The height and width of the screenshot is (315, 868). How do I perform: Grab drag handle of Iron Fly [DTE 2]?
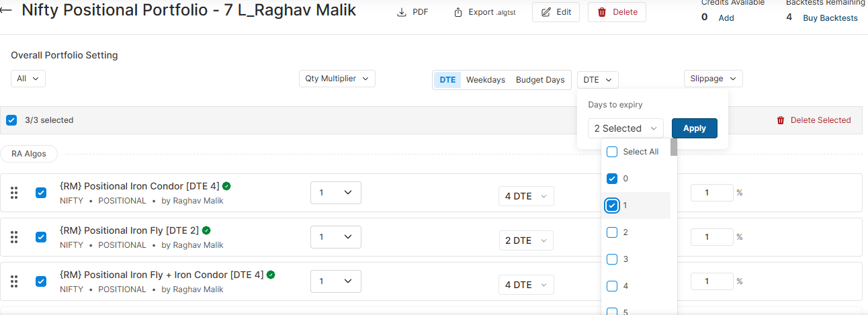tap(14, 237)
